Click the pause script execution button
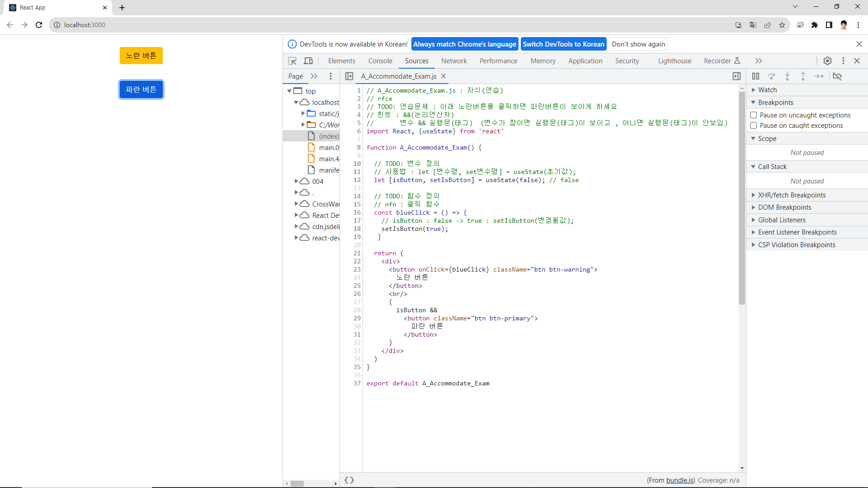Screen dimensions: 868x488 pyautogui.click(x=755, y=76)
